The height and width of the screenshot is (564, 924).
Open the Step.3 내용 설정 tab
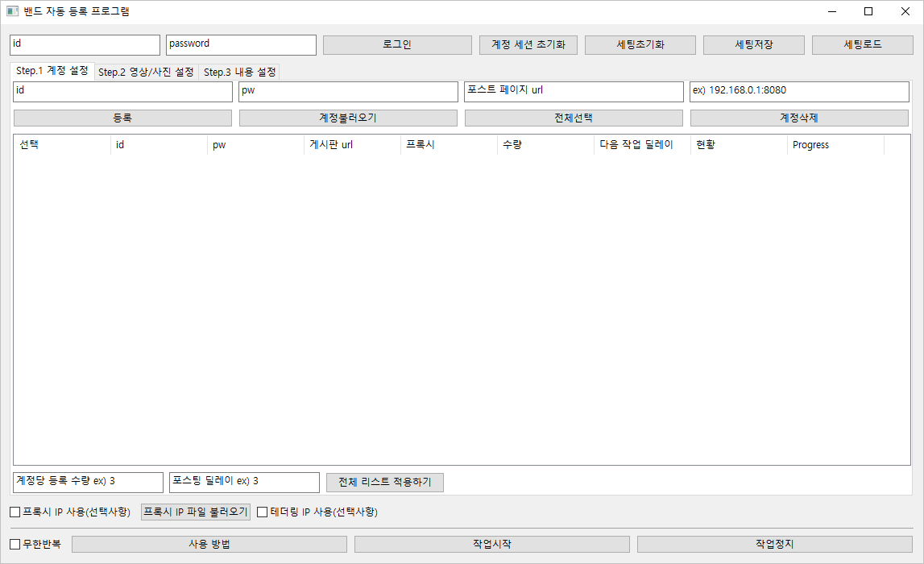pos(239,73)
